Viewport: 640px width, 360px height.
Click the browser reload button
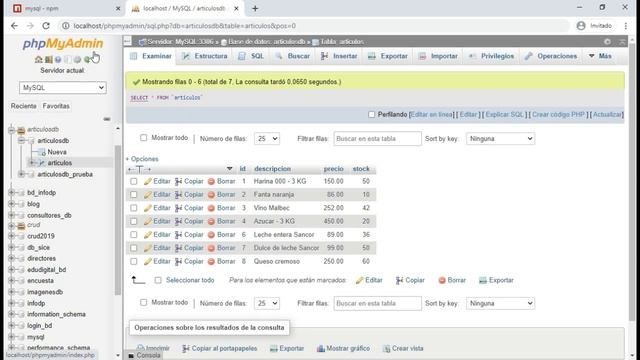(46, 26)
